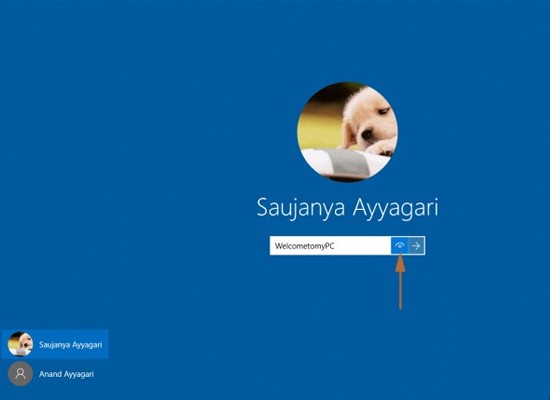Click inside the password input field
The height and width of the screenshot is (400, 550).
(x=330, y=246)
